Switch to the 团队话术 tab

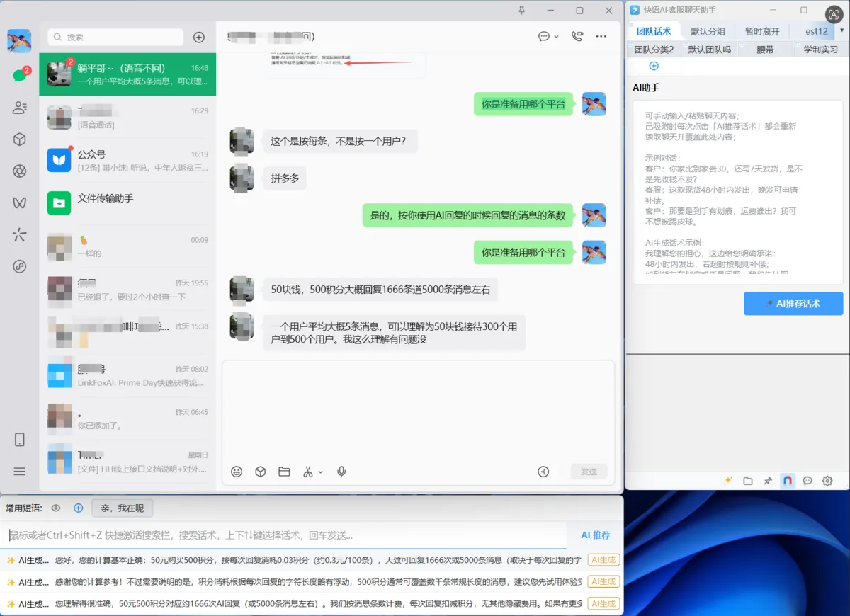tap(654, 31)
